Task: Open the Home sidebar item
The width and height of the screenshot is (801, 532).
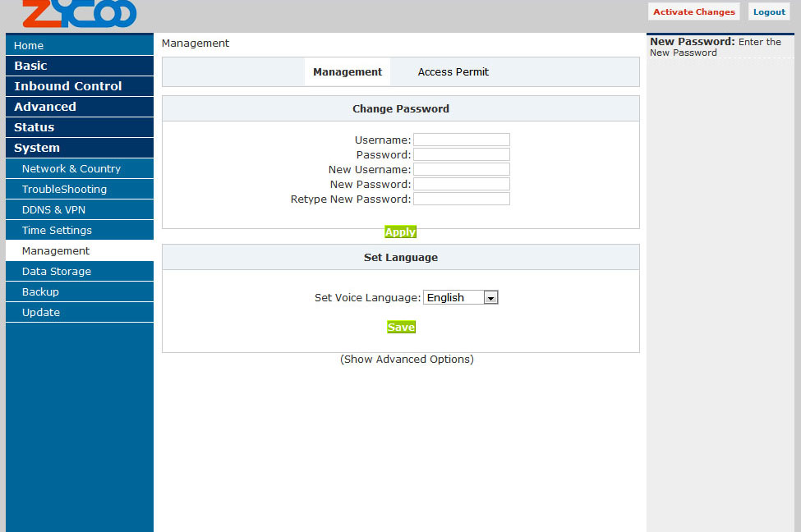Action: (29, 45)
